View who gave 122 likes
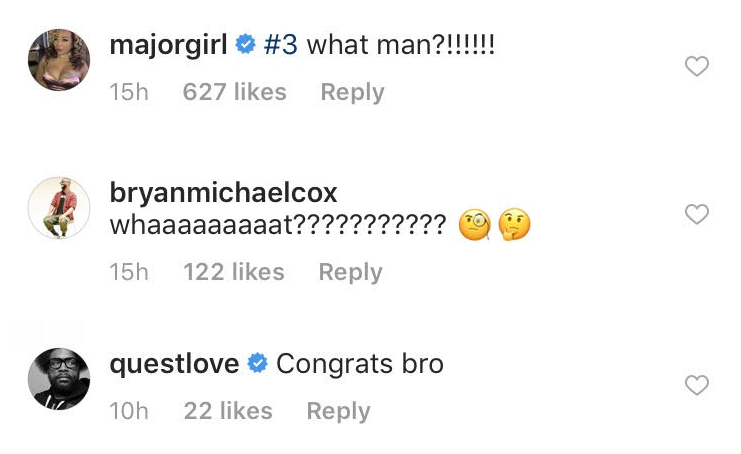Image resolution: width=741 pixels, height=454 pixels. click(234, 272)
